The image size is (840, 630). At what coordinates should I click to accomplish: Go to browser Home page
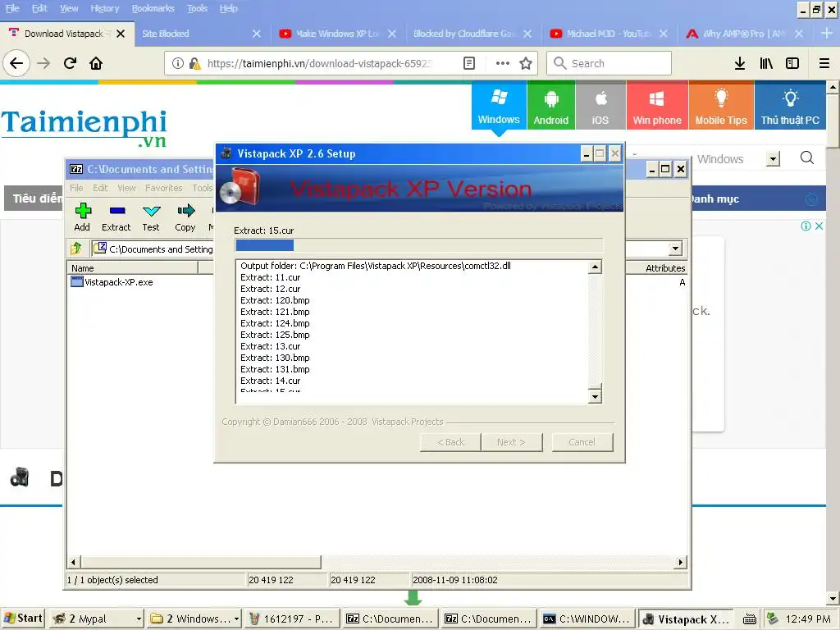[96, 64]
